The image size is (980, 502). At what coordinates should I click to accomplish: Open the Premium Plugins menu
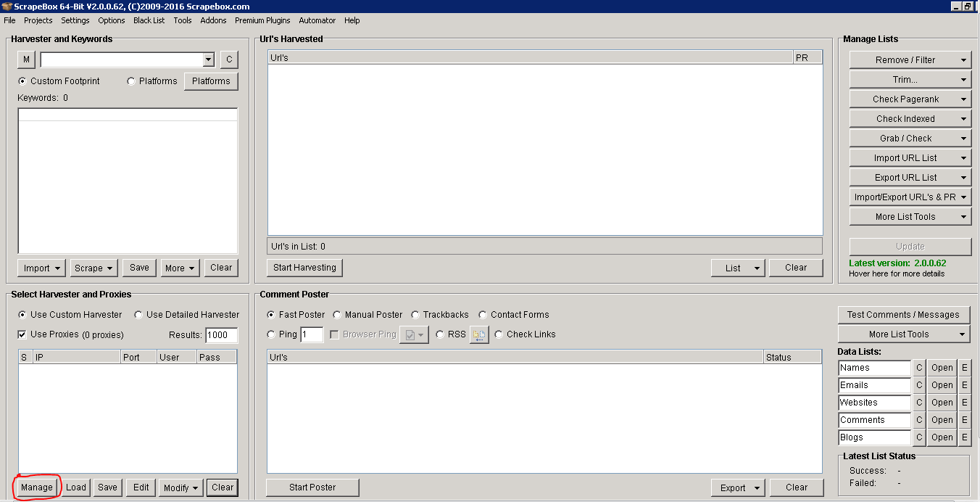point(262,20)
